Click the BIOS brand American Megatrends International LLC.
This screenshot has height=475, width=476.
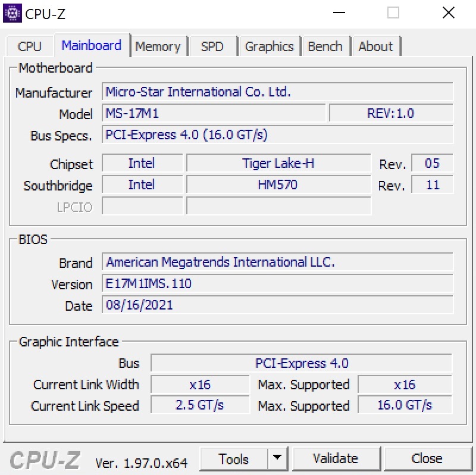[277, 262]
